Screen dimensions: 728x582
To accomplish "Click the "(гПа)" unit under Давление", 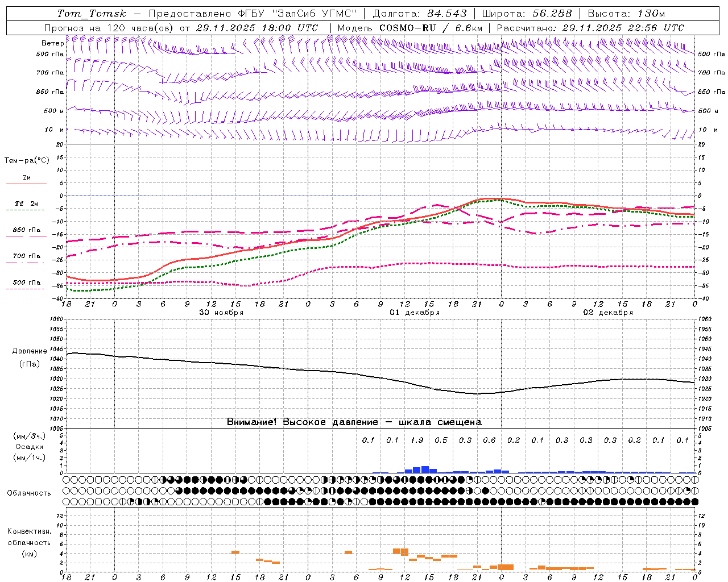I will (x=29, y=364).
